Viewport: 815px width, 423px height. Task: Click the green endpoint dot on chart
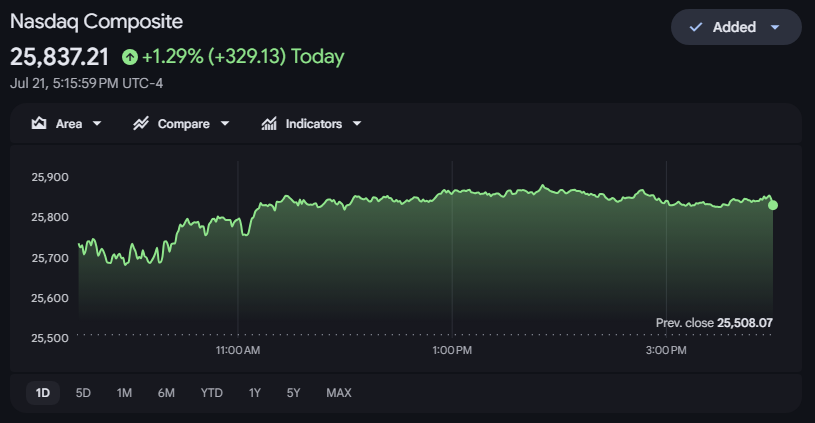pos(773,205)
